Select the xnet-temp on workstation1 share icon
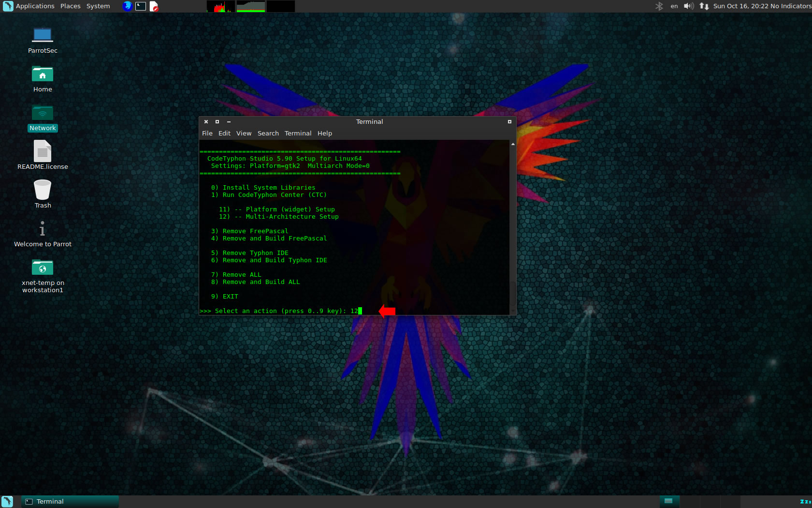This screenshot has height=508, width=812. click(x=43, y=276)
